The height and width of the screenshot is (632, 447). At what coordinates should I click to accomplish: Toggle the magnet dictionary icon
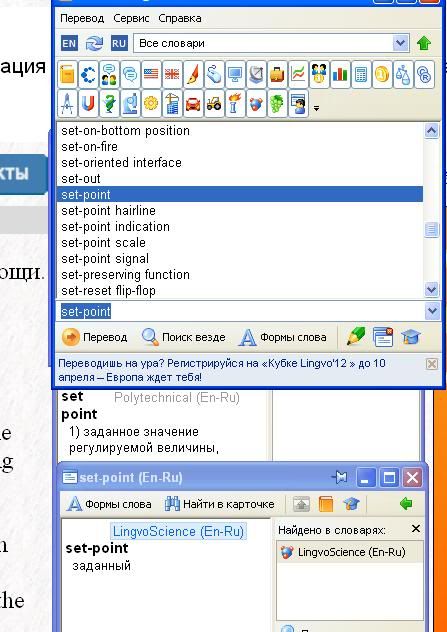88,104
